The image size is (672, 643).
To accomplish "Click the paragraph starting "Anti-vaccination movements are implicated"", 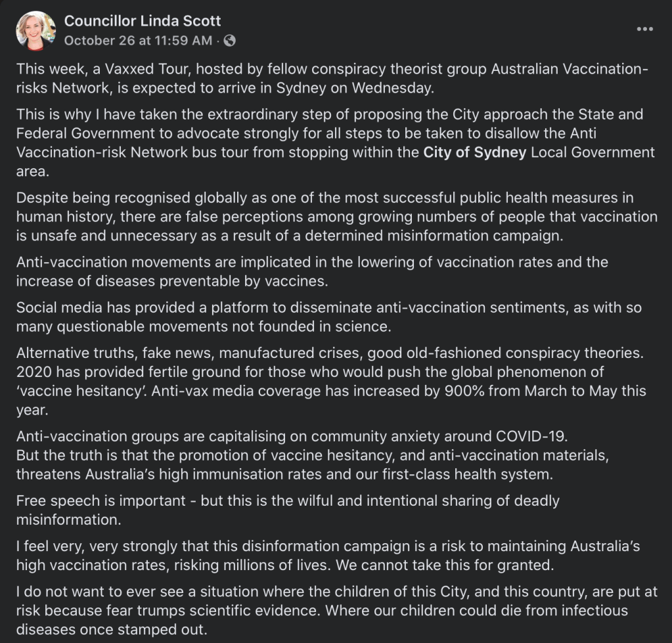I will pos(312,271).
